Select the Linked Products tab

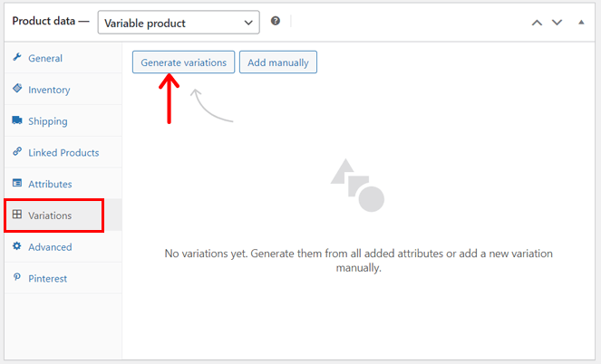pos(63,152)
